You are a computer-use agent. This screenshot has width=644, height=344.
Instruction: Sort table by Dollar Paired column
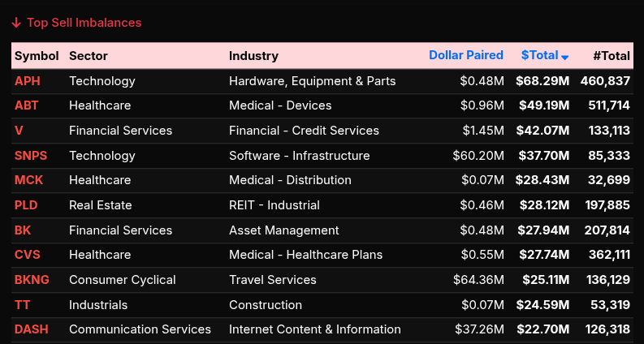(466, 56)
